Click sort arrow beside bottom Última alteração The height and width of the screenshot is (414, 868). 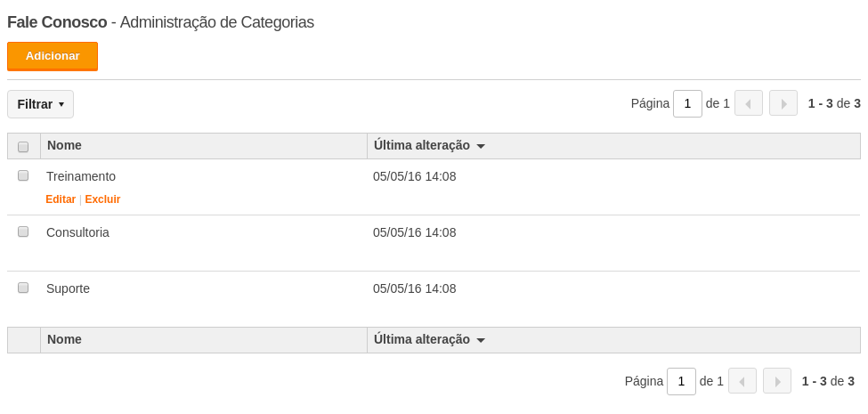point(481,340)
